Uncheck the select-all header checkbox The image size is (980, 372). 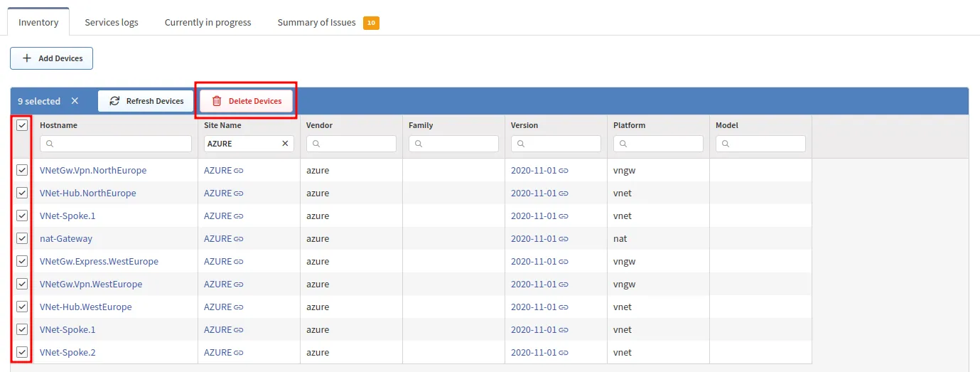click(x=22, y=125)
